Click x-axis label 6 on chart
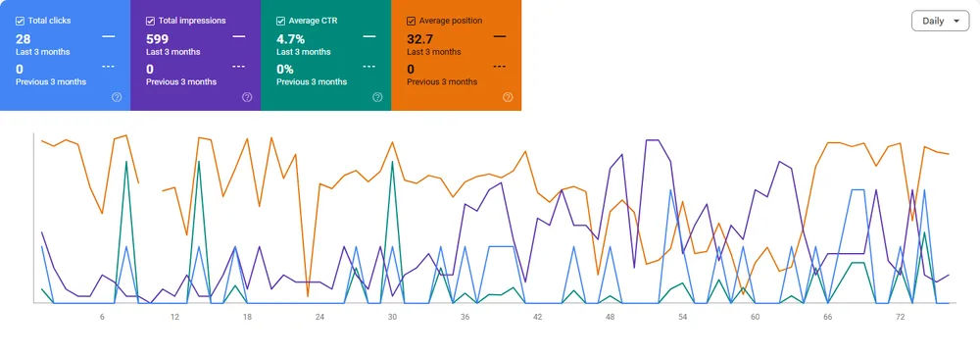The width and height of the screenshot is (980, 358). tap(102, 318)
